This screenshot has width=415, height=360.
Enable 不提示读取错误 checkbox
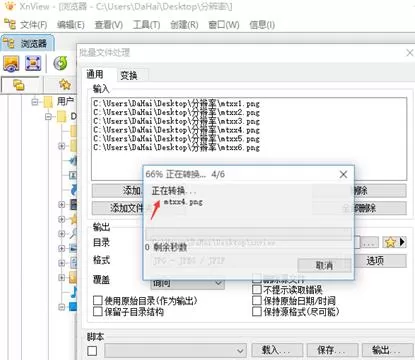pos(257,289)
